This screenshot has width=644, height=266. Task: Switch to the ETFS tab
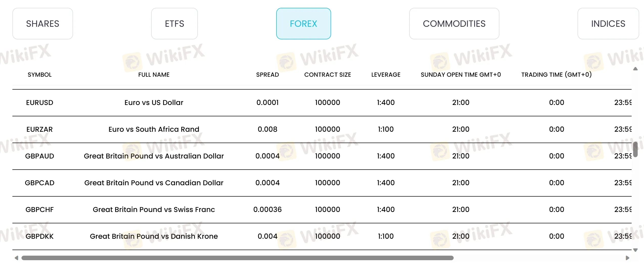[x=174, y=23]
